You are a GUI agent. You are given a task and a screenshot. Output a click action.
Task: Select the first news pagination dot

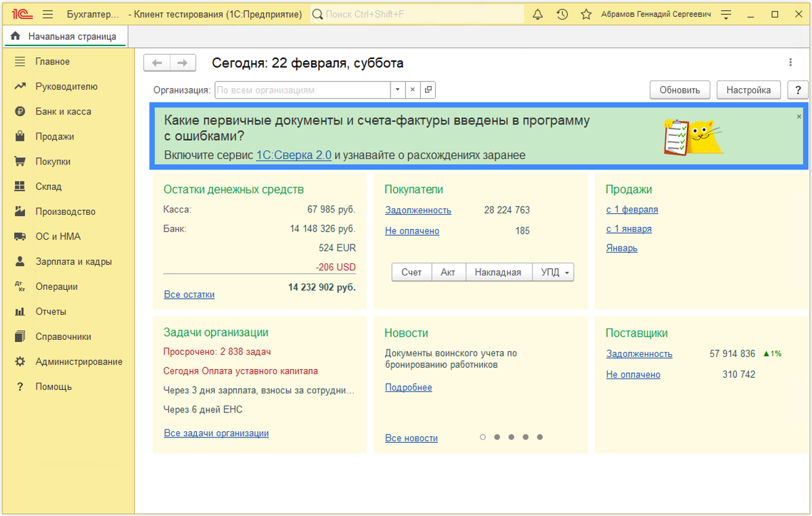tap(482, 437)
